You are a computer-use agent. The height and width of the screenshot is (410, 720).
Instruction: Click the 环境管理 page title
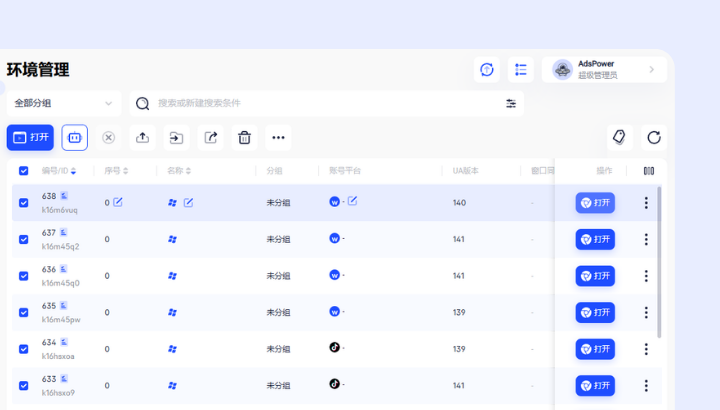pos(38,70)
